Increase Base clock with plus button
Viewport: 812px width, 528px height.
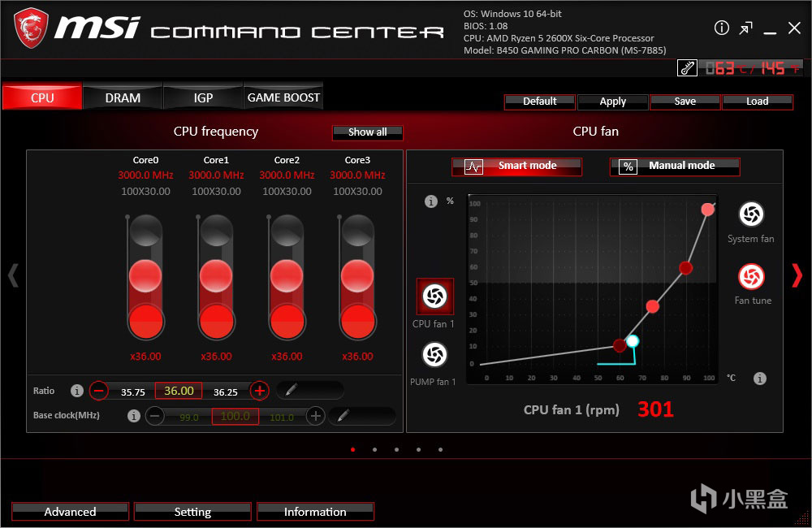click(x=315, y=416)
